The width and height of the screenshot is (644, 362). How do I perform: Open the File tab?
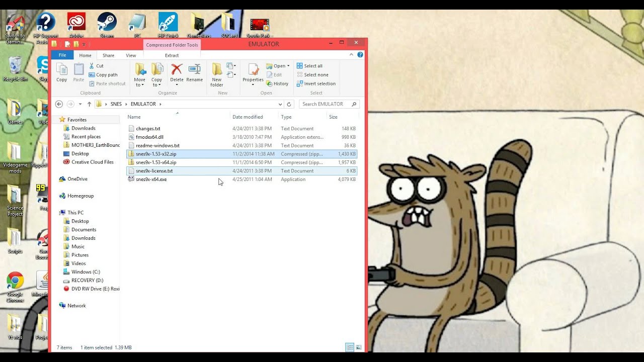pyautogui.click(x=62, y=55)
